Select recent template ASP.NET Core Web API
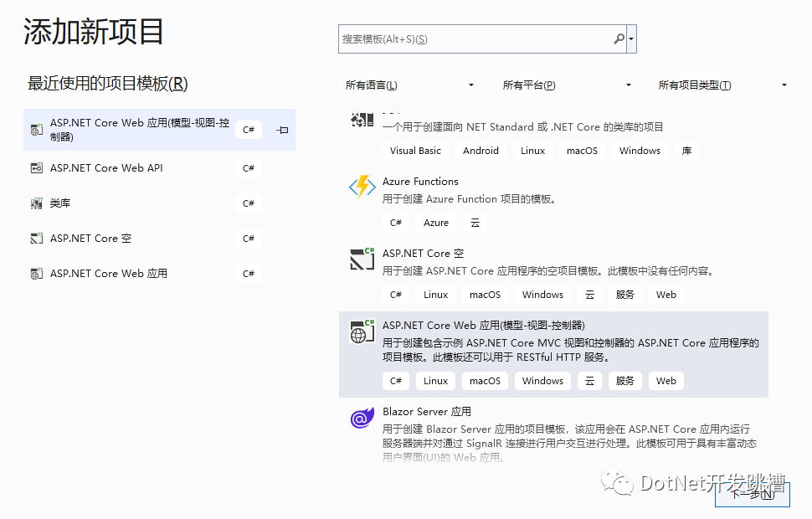This screenshot has height=519, width=812. pos(160,167)
